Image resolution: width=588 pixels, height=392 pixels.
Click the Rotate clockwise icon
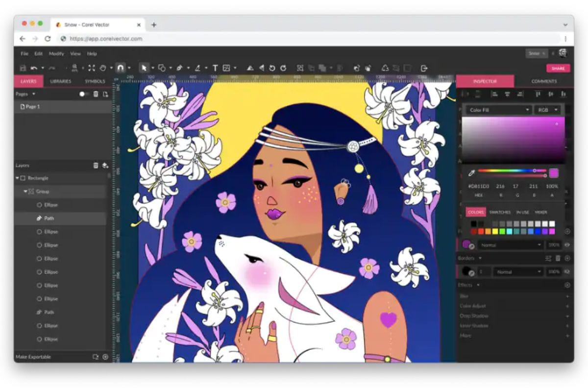coord(283,68)
